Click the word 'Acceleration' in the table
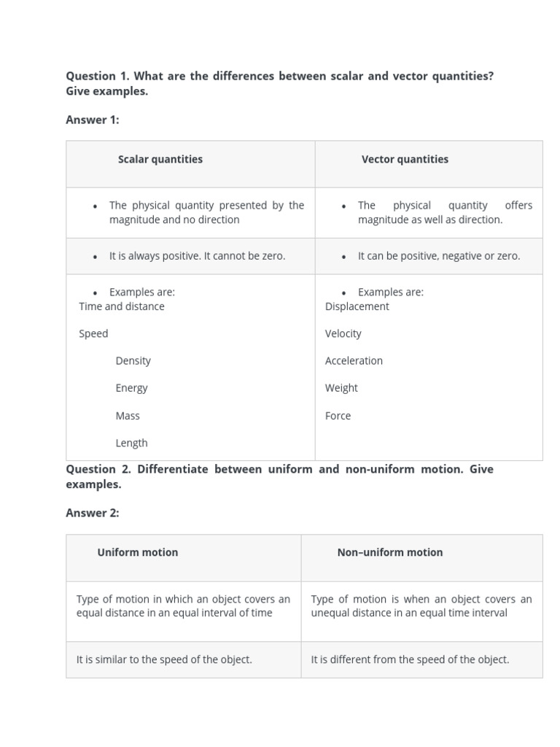560x747 pixels. coord(354,360)
